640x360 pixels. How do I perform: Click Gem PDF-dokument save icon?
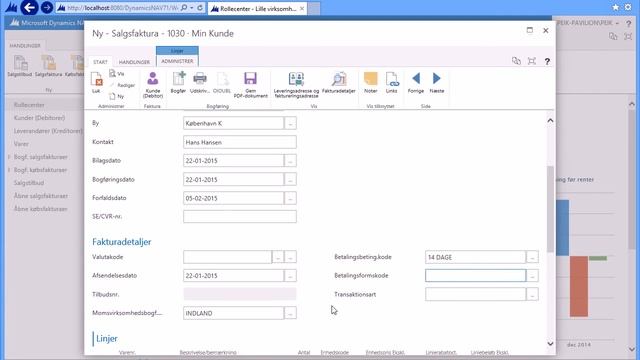click(250, 85)
